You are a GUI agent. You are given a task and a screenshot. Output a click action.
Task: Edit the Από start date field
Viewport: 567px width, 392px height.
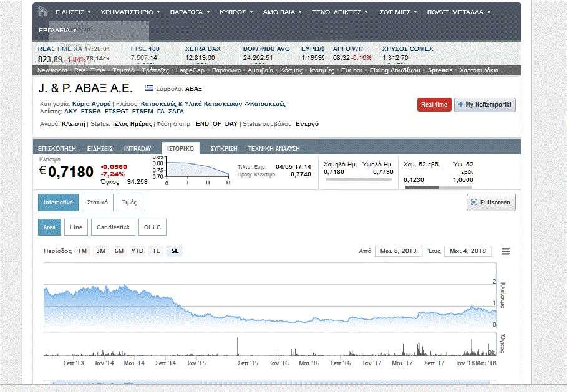pyautogui.click(x=399, y=251)
